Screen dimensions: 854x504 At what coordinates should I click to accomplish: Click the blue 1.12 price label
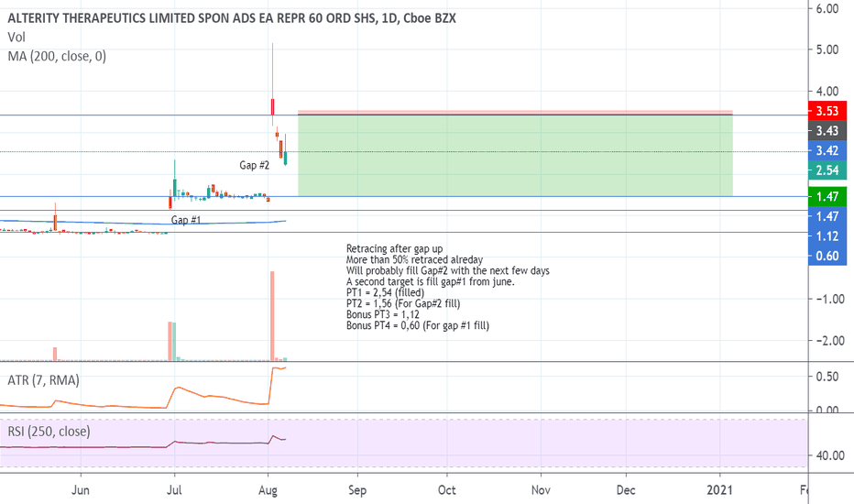point(827,236)
